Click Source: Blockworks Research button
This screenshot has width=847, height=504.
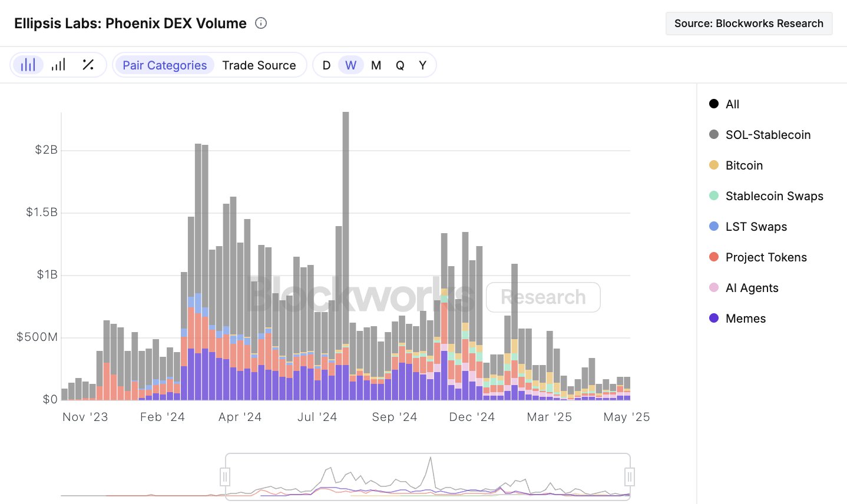749,24
